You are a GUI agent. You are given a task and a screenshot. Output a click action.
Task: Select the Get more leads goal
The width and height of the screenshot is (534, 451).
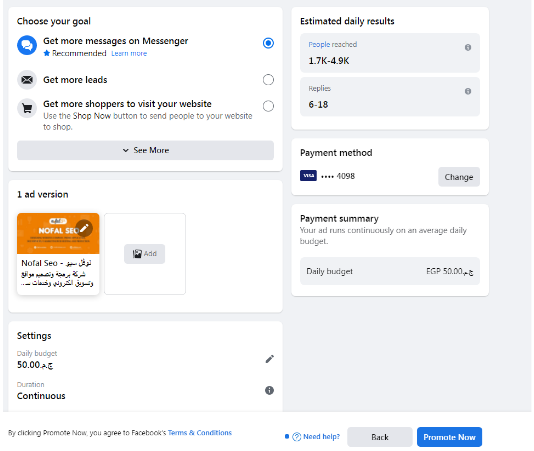[x=268, y=80]
